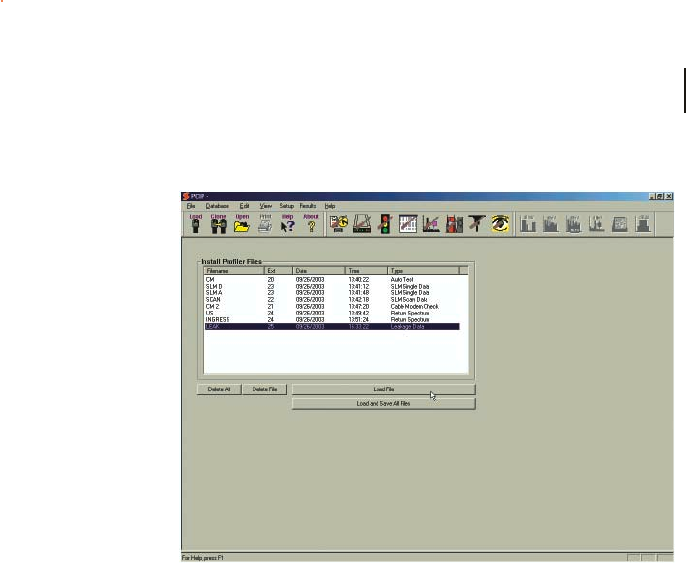Click the yellow eye toolbar icon
686x563 pixels.
500,224
